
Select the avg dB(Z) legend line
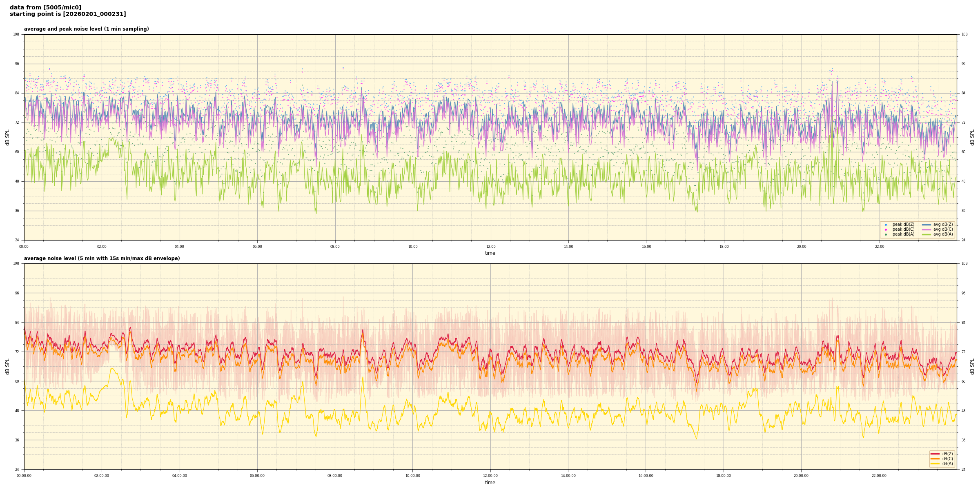(927, 225)
